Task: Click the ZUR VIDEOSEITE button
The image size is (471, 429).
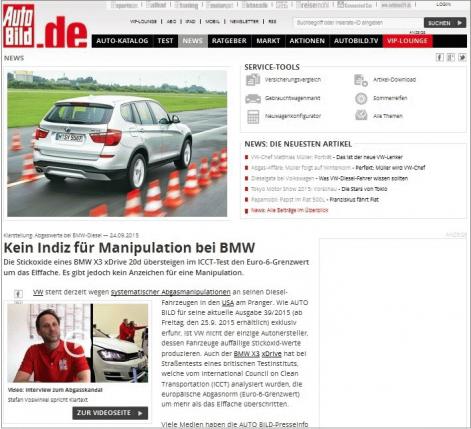Action: coord(110,413)
